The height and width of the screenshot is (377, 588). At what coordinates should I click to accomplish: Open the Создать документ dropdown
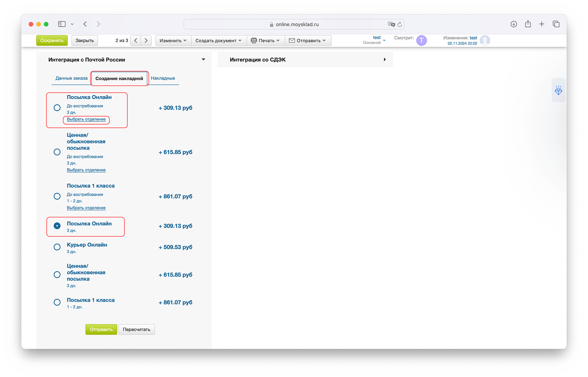(x=218, y=41)
